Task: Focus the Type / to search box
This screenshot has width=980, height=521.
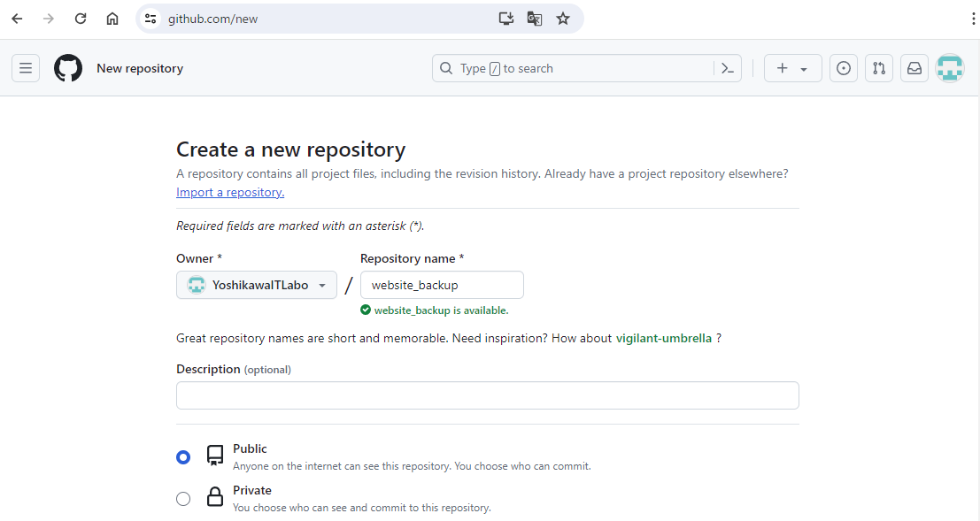Action: [x=575, y=68]
